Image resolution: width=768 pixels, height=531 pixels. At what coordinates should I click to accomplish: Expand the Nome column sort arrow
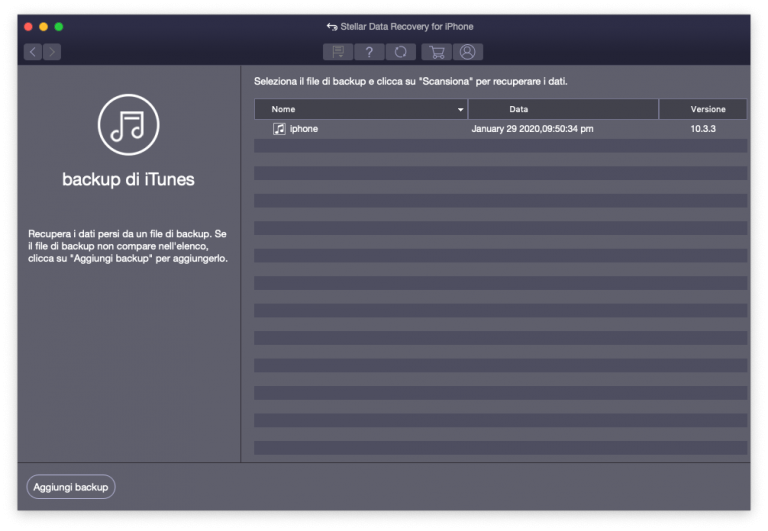[x=461, y=109]
